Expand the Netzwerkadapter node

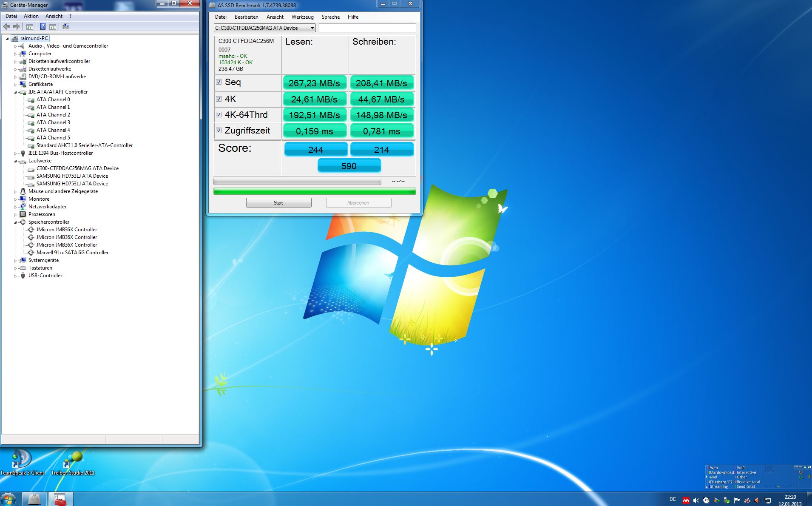tap(16, 207)
